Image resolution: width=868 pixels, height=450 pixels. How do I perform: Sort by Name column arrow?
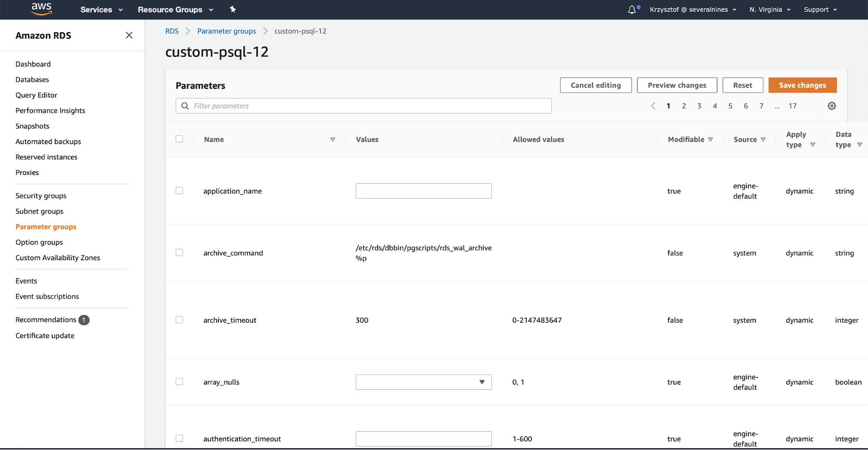tap(333, 139)
